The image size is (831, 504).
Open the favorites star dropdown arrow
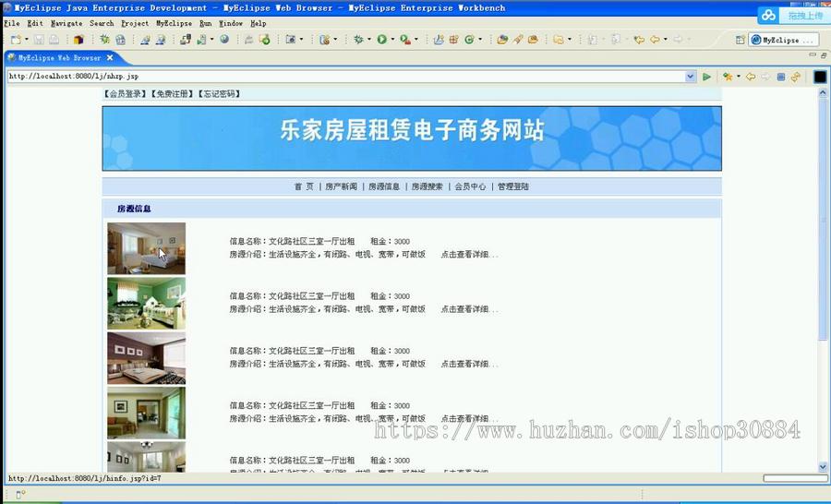[739, 77]
